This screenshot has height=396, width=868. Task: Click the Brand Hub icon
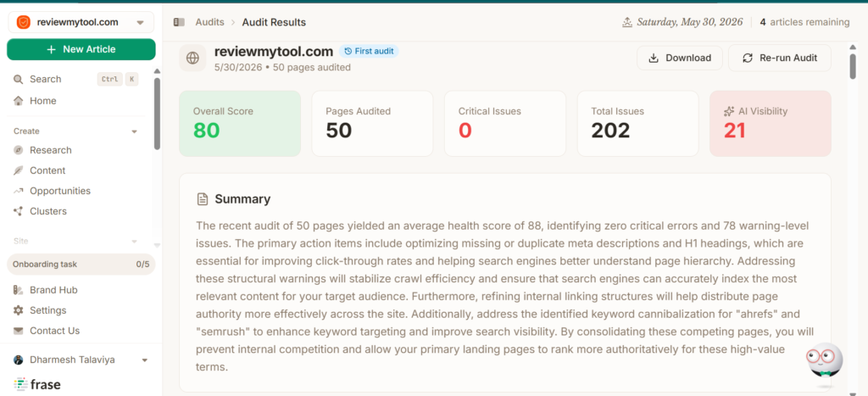pyautogui.click(x=19, y=290)
